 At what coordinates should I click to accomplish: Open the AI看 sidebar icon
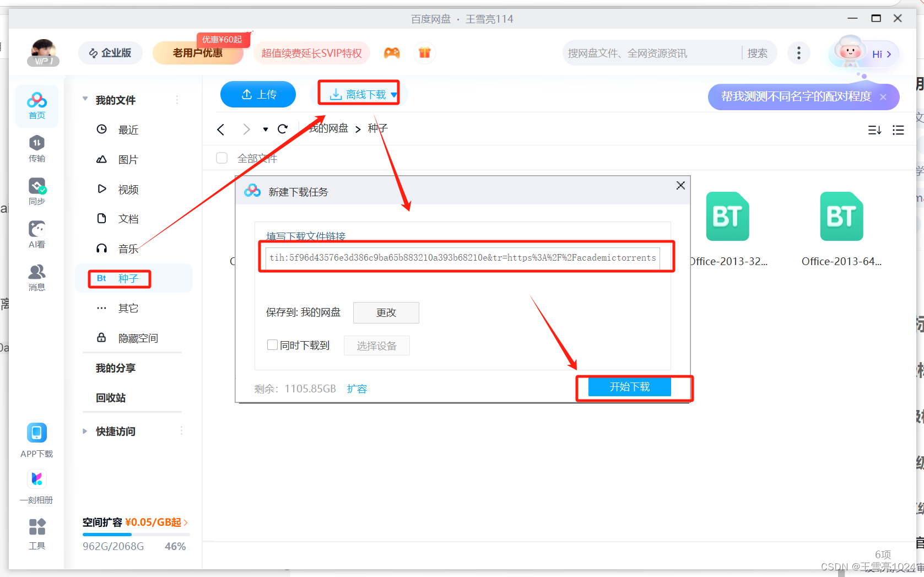point(37,235)
